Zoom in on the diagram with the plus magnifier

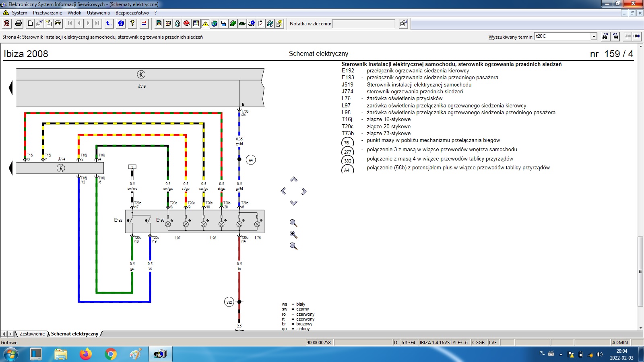pos(293,234)
